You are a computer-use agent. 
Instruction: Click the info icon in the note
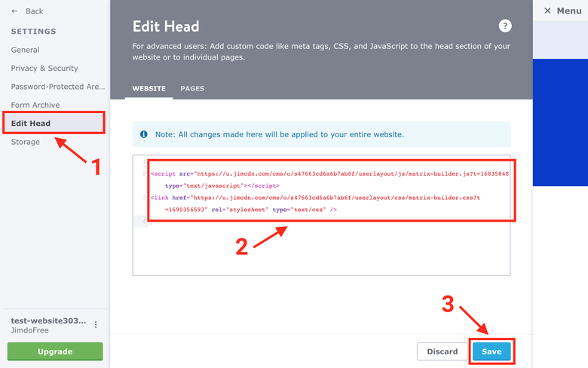[x=144, y=134]
